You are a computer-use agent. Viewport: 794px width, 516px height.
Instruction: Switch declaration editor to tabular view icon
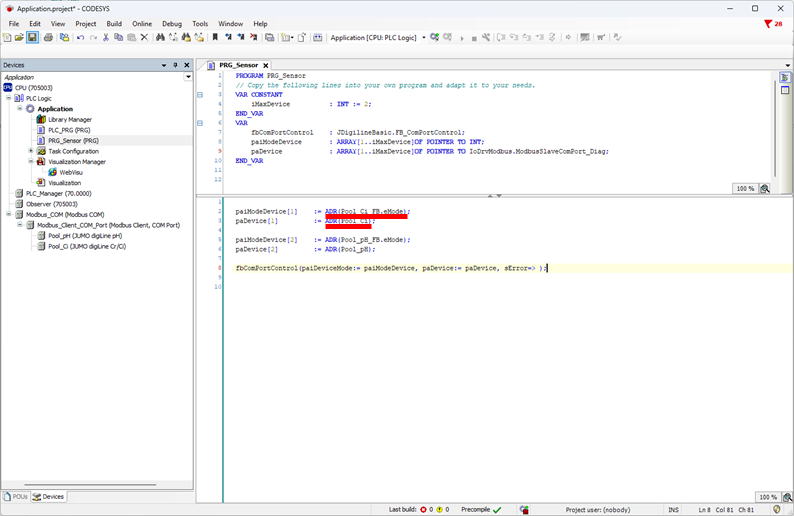coord(785,90)
